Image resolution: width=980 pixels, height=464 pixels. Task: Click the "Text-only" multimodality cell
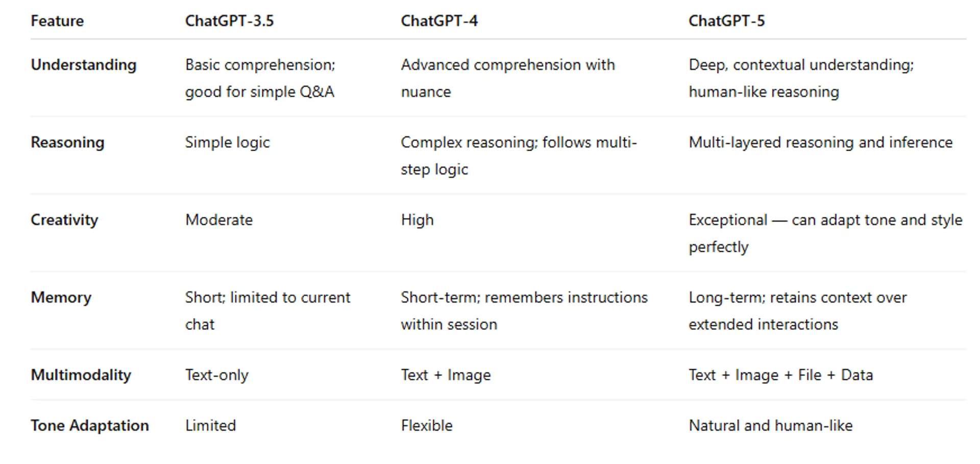[217, 375]
